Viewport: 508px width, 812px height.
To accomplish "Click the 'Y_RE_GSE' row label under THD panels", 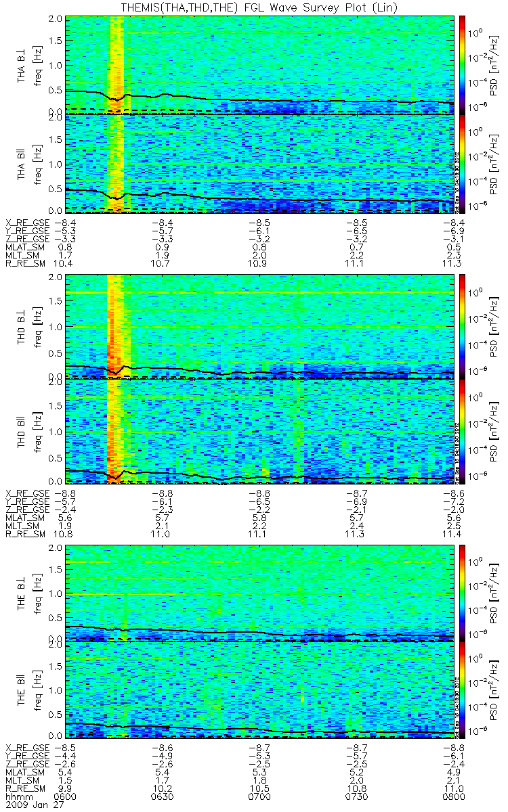I will (28, 501).
